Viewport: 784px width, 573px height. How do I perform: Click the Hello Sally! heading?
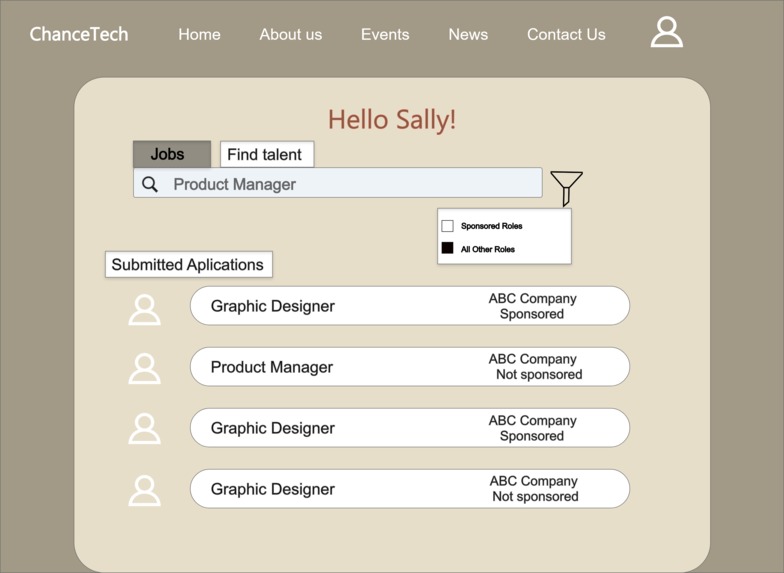click(x=392, y=120)
